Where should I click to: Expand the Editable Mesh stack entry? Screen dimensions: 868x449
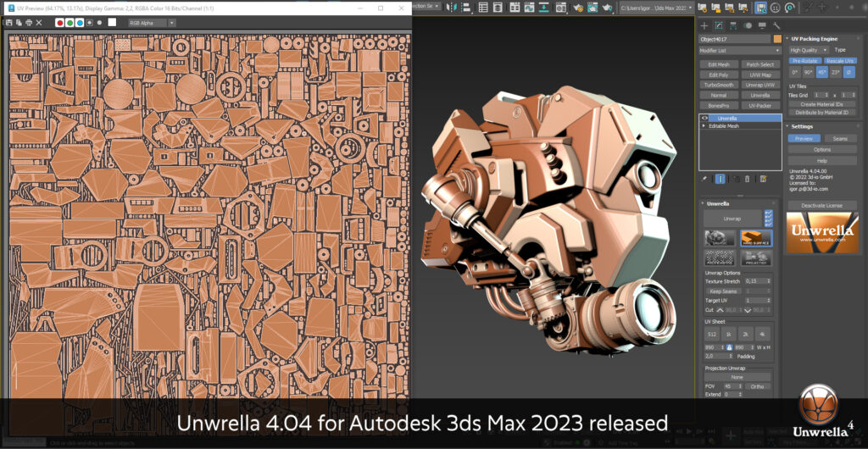(704, 126)
